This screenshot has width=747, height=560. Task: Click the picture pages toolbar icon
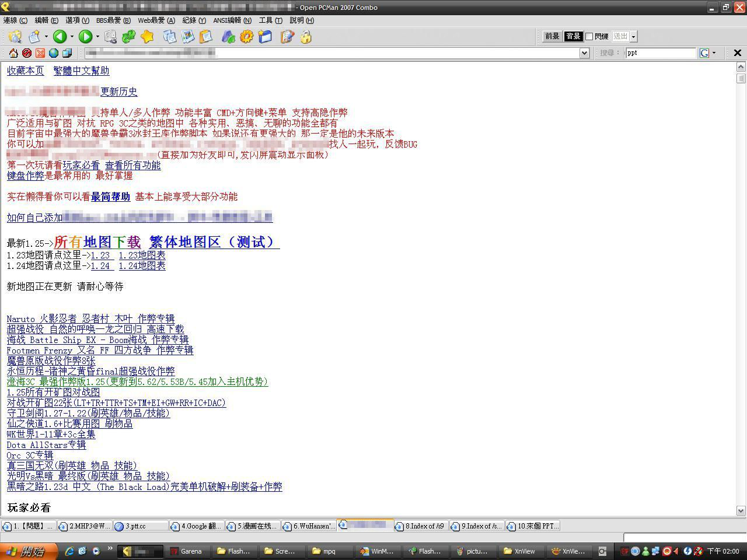pos(188,37)
